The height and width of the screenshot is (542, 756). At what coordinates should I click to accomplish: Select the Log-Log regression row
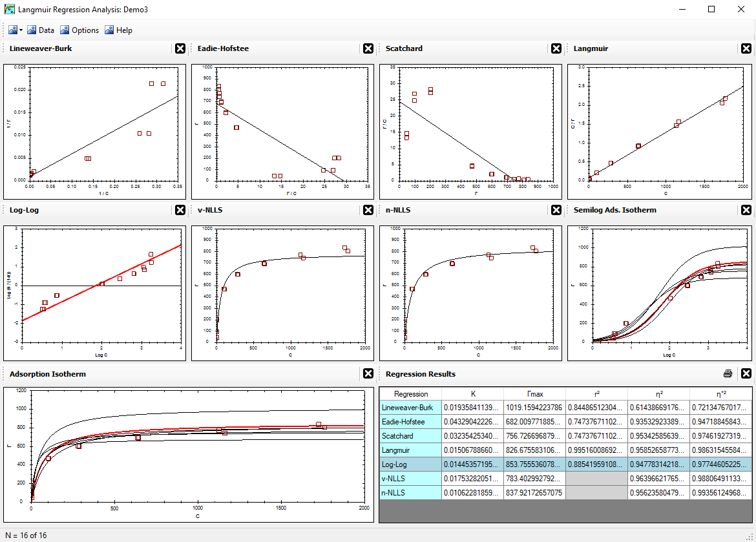[x=411, y=464]
